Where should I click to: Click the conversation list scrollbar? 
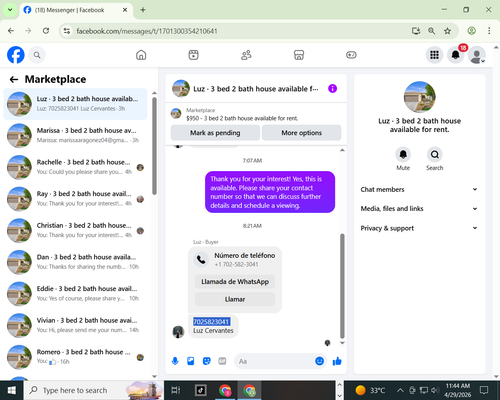154,146
